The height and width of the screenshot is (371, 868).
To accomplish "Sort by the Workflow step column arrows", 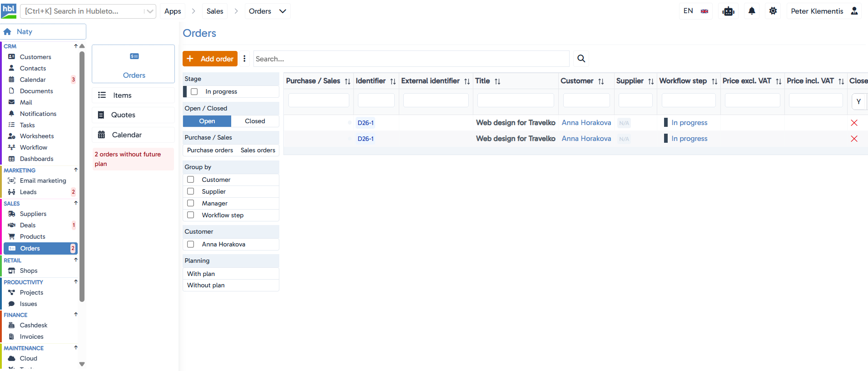I will pos(714,81).
